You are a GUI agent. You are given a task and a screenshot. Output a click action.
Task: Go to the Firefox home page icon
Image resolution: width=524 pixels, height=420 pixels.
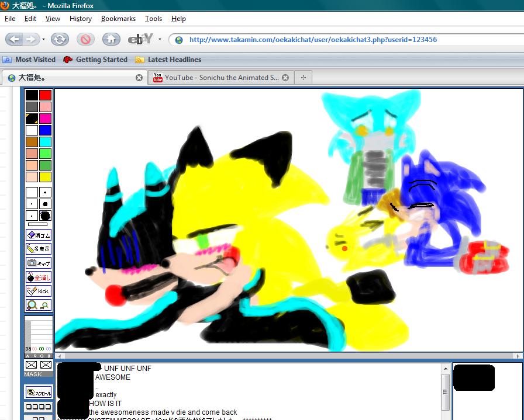111,39
